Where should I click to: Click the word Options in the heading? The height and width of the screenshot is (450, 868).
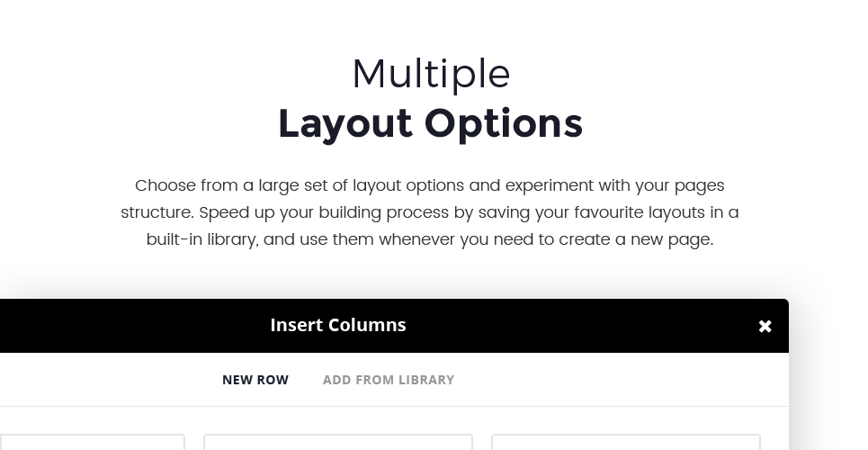504,124
